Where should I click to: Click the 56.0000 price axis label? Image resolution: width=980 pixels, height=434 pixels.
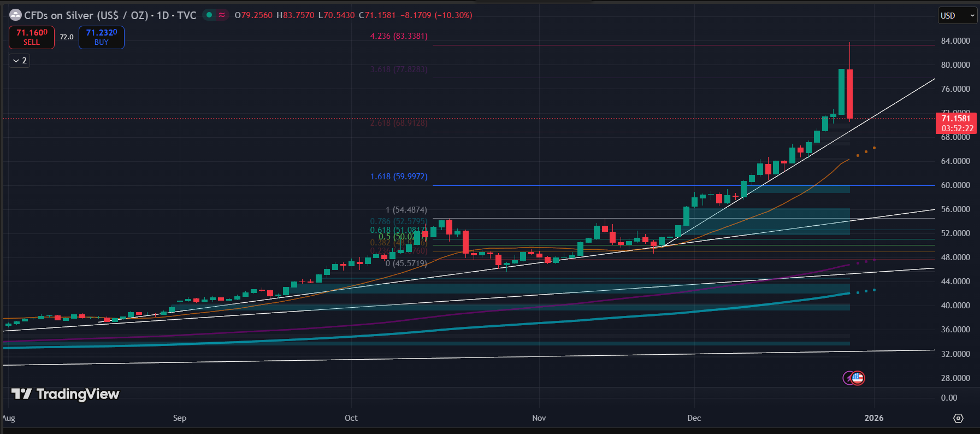click(x=955, y=209)
